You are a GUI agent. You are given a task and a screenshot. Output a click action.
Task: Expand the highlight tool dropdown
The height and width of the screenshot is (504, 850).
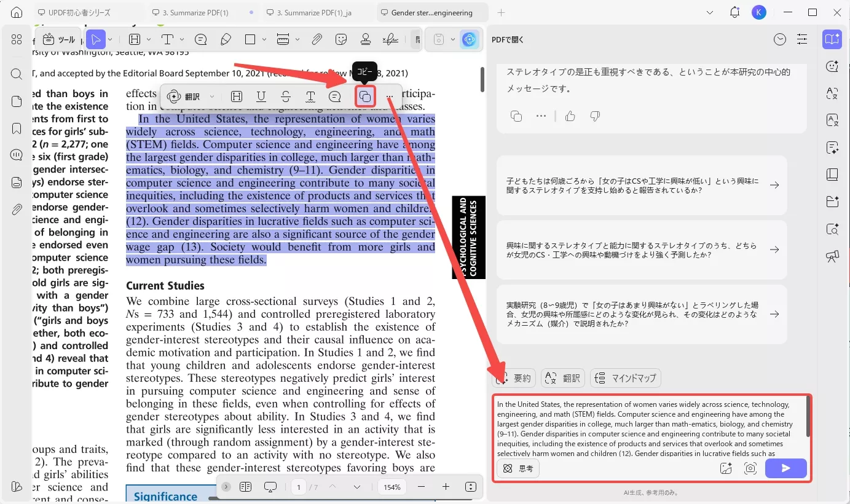point(149,39)
